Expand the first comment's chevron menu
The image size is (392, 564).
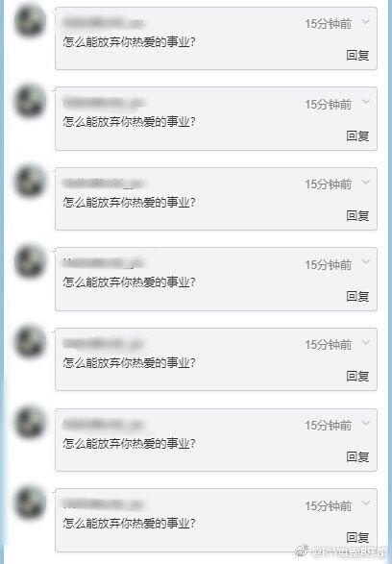(x=366, y=22)
